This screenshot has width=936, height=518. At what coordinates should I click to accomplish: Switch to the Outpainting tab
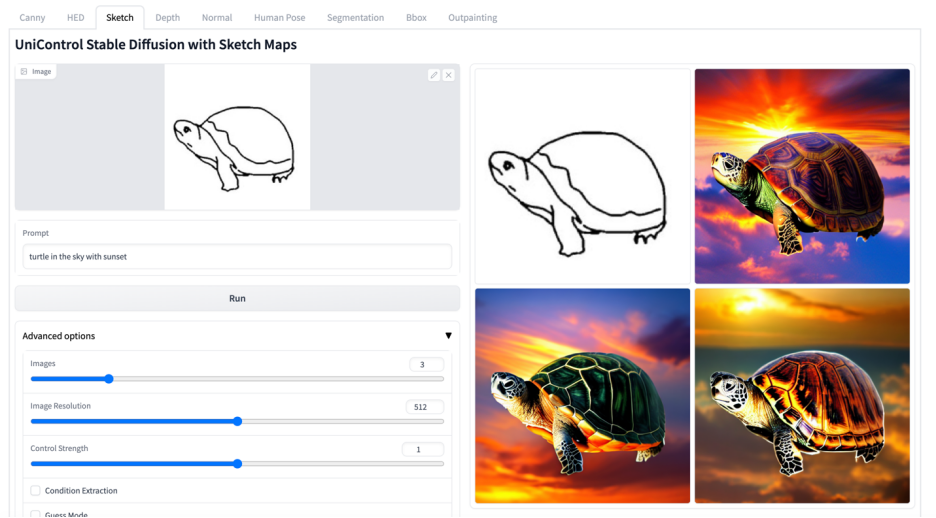coord(472,18)
